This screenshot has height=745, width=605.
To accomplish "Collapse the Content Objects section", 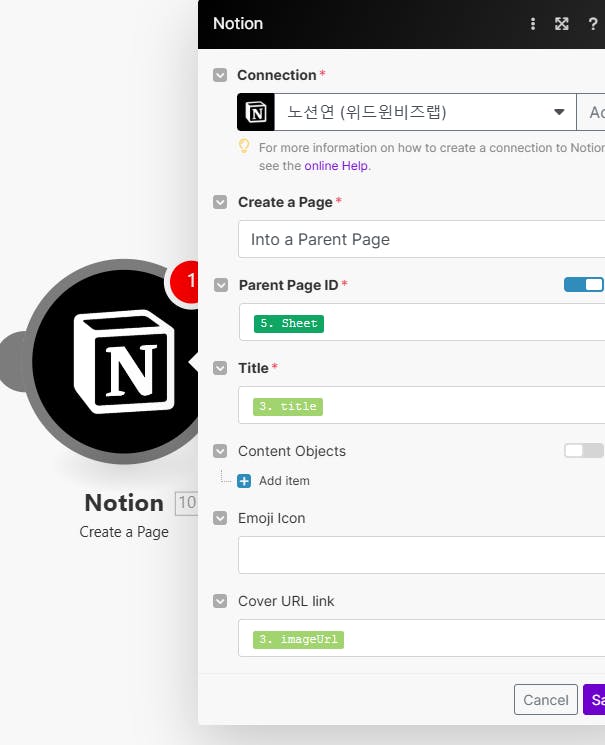I will (220, 451).
